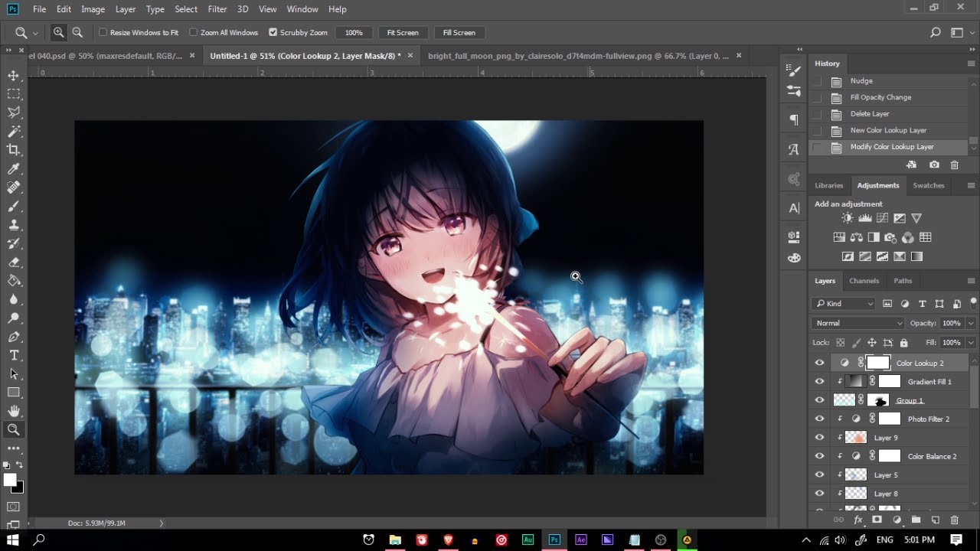Click the Zoom In mode icon
Image resolution: width=980 pixels, height=551 pixels.
coord(58,32)
